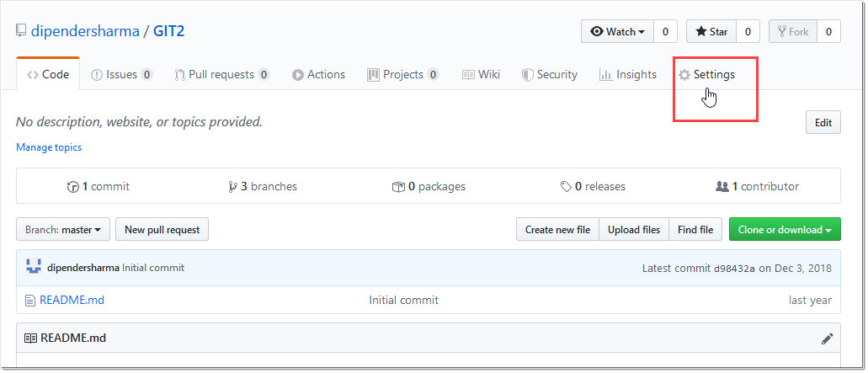Click the dipendersharma avatar icon in commit row
Viewport: 868px width, 373px height.
pyautogui.click(x=34, y=268)
